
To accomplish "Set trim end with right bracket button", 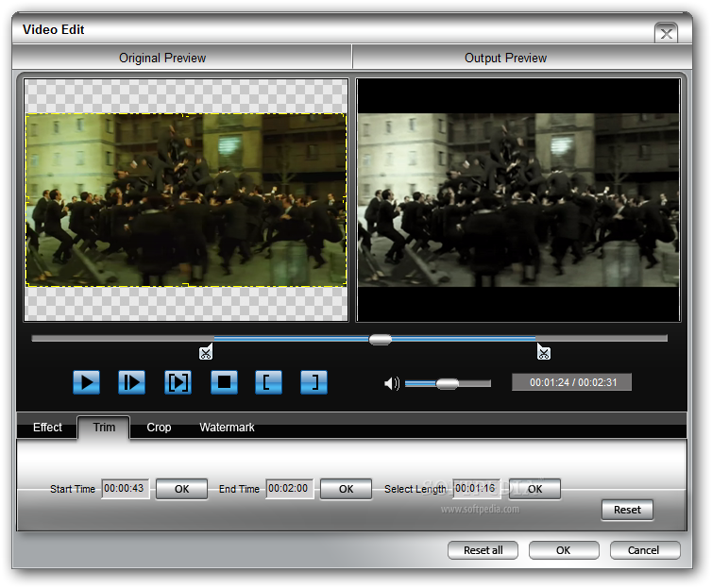I will click(314, 382).
